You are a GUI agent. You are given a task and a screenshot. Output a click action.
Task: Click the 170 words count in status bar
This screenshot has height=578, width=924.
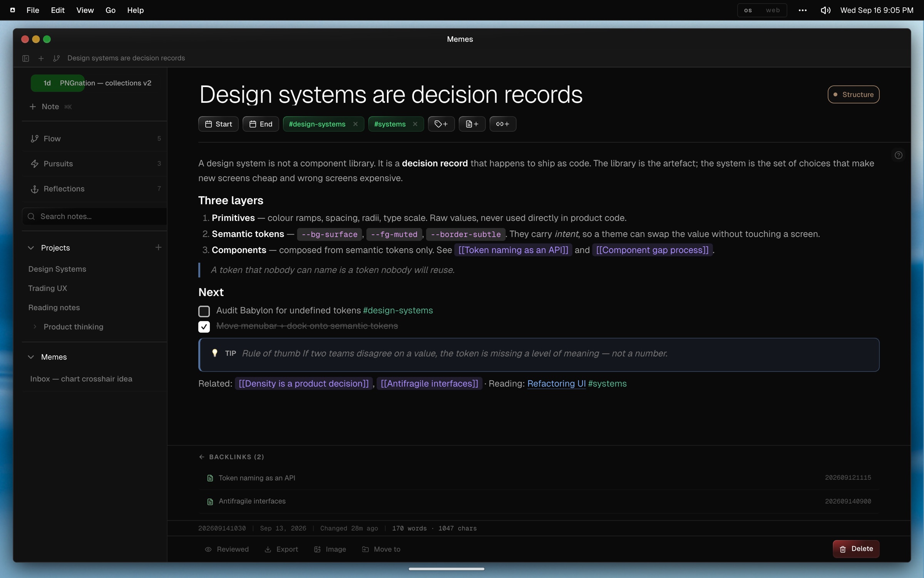point(409,529)
